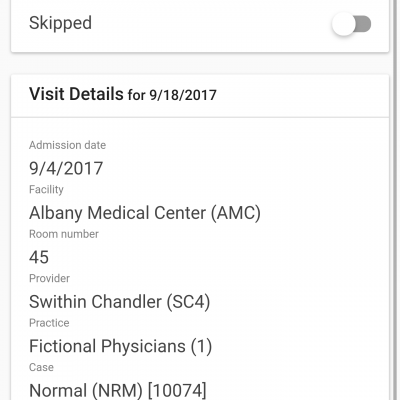
Task: Click the Visit Details card header bar
Action: coord(200,96)
